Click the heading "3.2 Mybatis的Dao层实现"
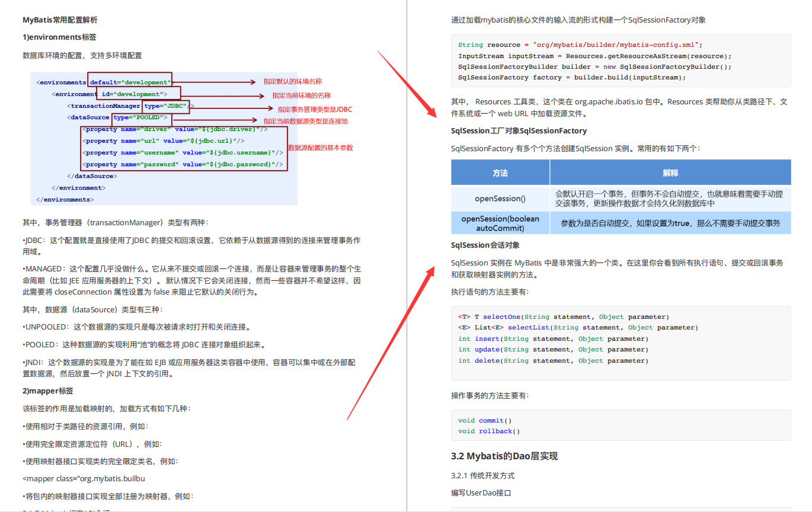The height and width of the screenshot is (512, 812). (504, 456)
